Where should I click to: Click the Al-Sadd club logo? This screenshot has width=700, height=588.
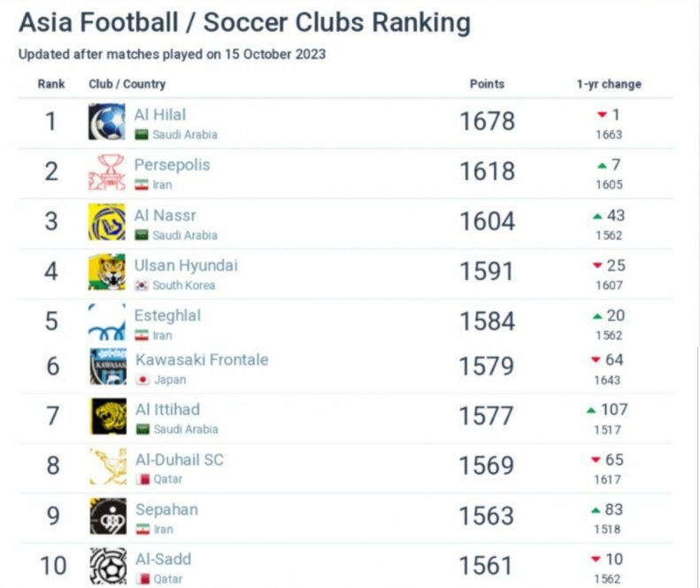106,565
